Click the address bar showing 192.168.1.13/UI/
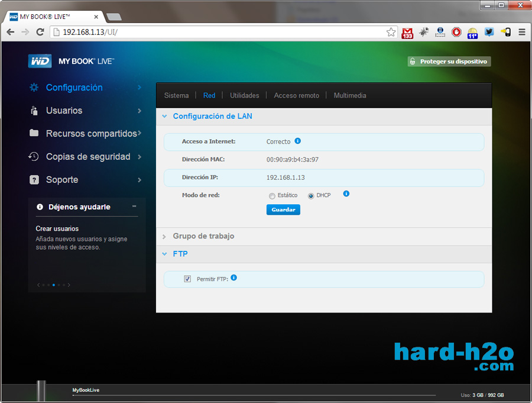Image resolution: width=532 pixels, height=403 pixels. (223, 33)
